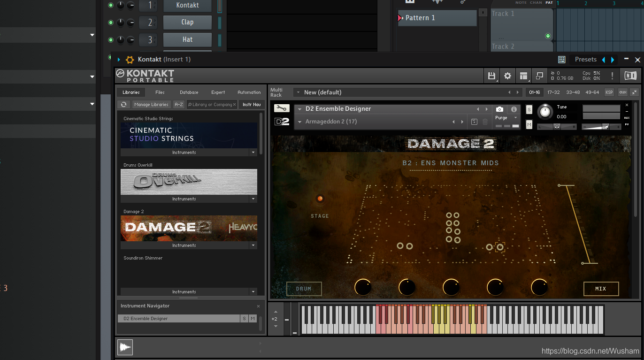Remove D2 Ensemble Designer from rack
Image resolution: width=644 pixels, height=360 pixels.
click(x=627, y=105)
